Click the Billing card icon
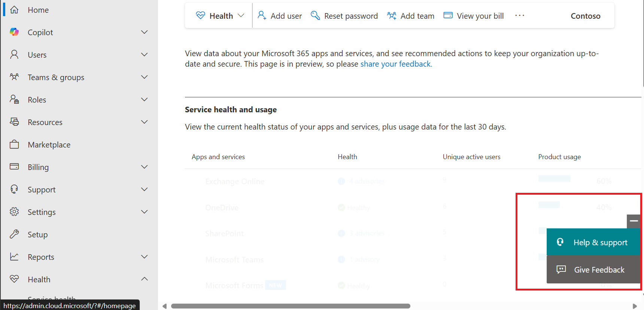 [x=14, y=167]
